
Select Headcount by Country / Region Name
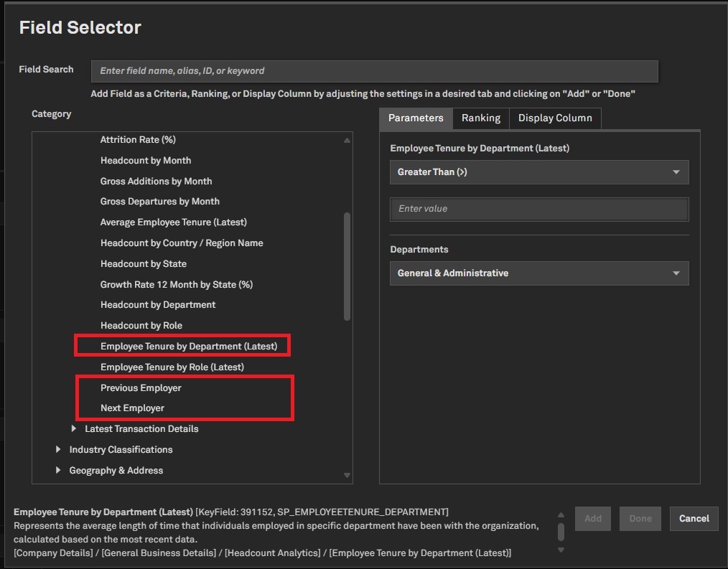pos(182,243)
